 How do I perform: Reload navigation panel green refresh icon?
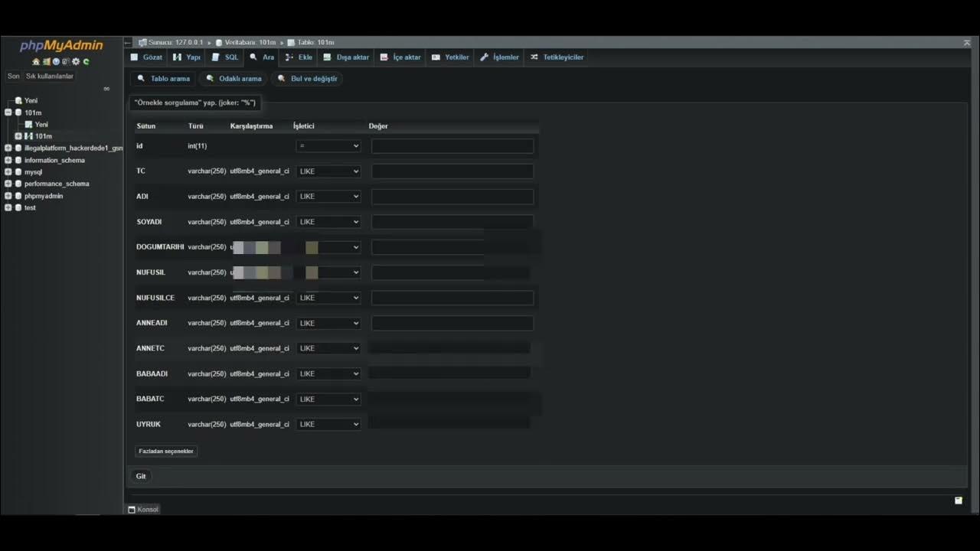tap(86, 62)
